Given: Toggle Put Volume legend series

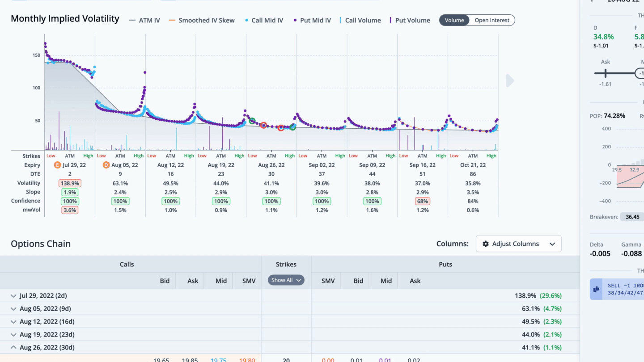Looking at the screenshot, I should 410,20.
